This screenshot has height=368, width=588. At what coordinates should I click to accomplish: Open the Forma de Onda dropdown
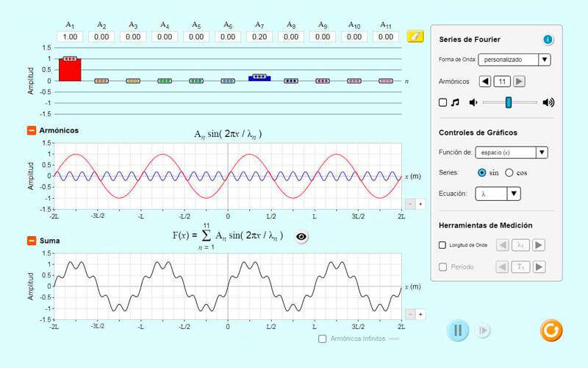click(x=514, y=60)
